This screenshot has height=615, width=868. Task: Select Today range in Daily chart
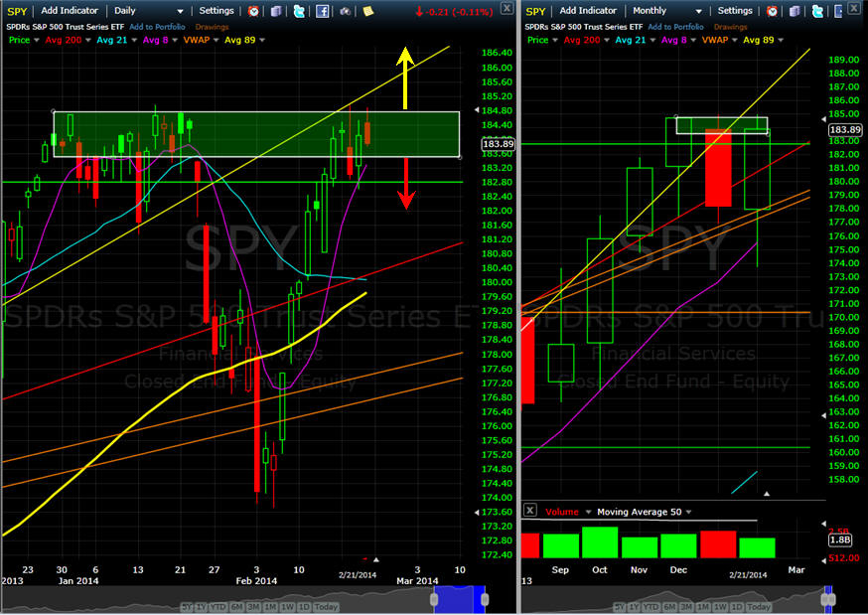click(326, 607)
